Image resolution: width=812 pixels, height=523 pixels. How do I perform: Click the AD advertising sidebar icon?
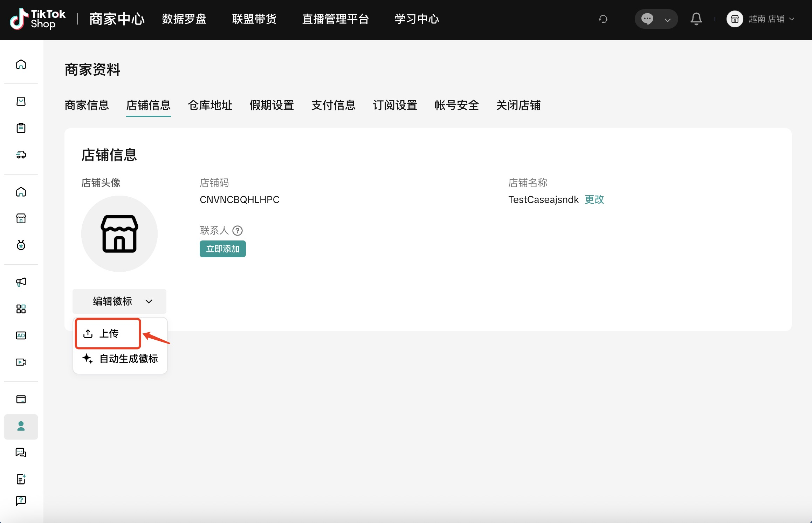pyautogui.click(x=21, y=335)
